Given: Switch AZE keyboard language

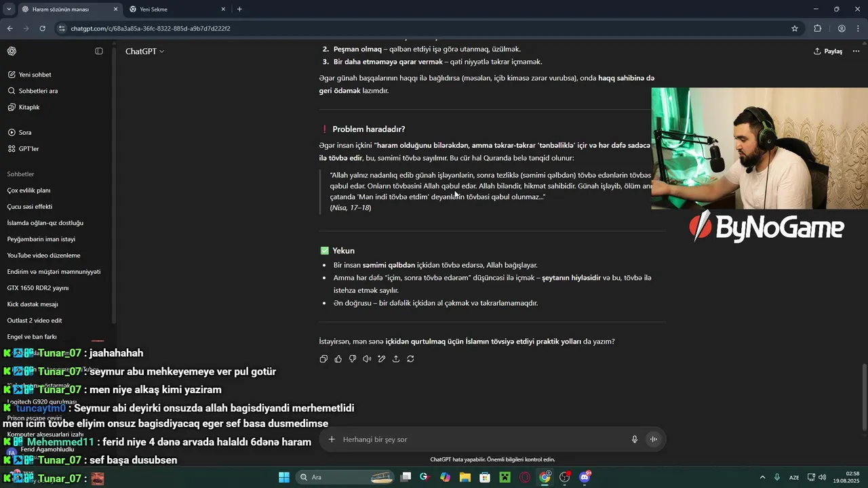Looking at the screenshot, I should 793,477.
